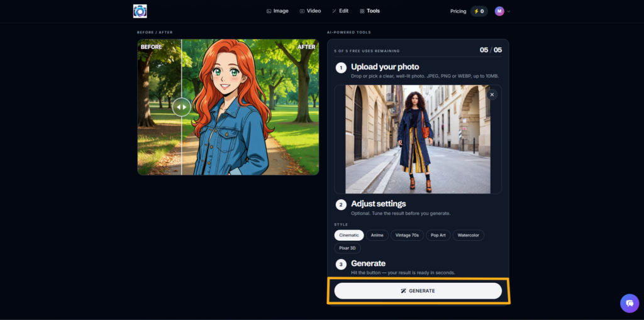Expand the account dropdown chevron
Screen dimensions: 644x320
coord(508,11)
